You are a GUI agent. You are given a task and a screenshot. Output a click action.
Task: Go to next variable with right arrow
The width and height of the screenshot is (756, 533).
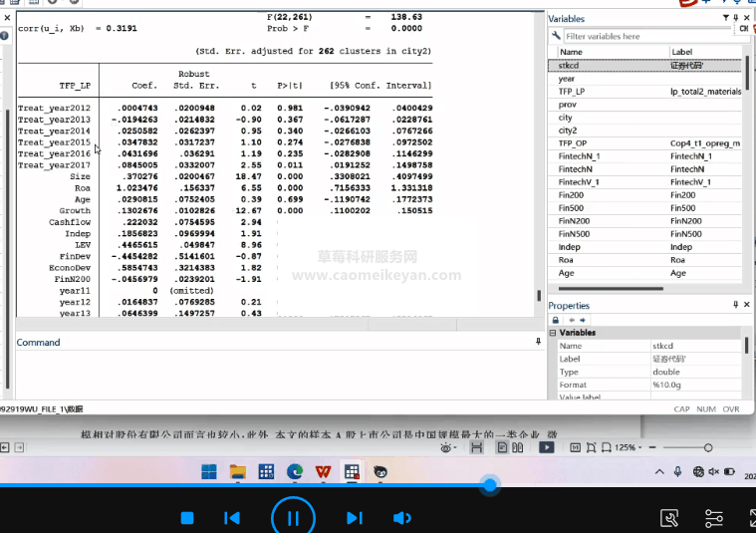582,319
